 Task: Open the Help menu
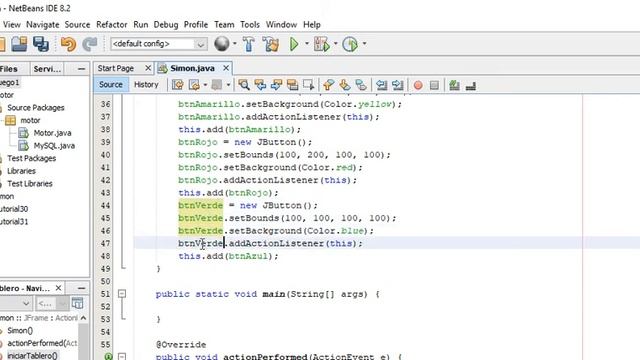(311, 24)
